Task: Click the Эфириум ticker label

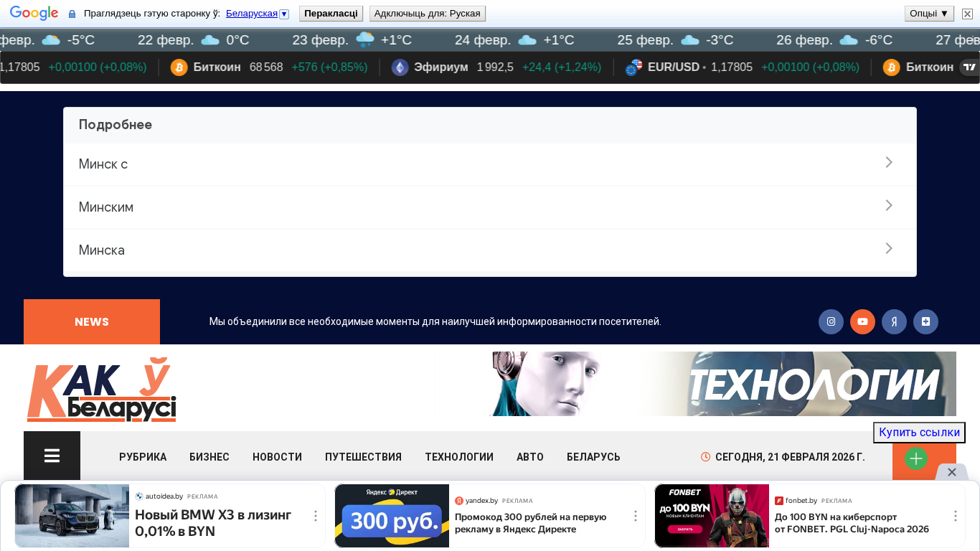Action: [x=440, y=67]
